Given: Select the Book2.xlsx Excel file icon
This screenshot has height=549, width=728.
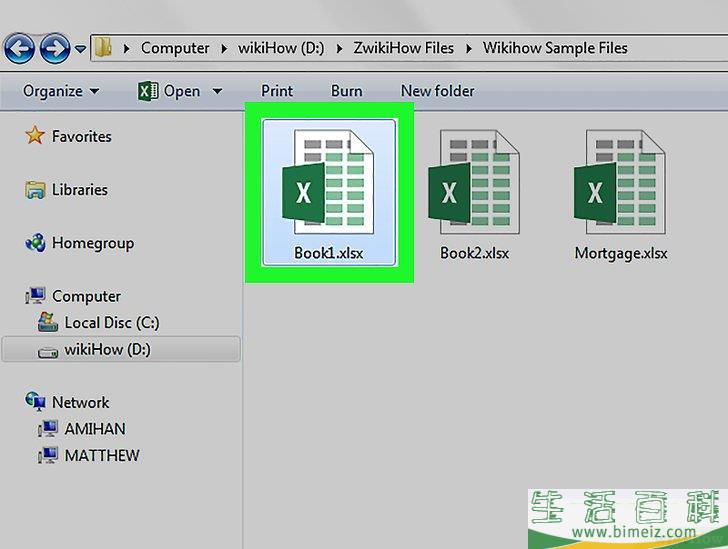Looking at the screenshot, I should click(474, 181).
